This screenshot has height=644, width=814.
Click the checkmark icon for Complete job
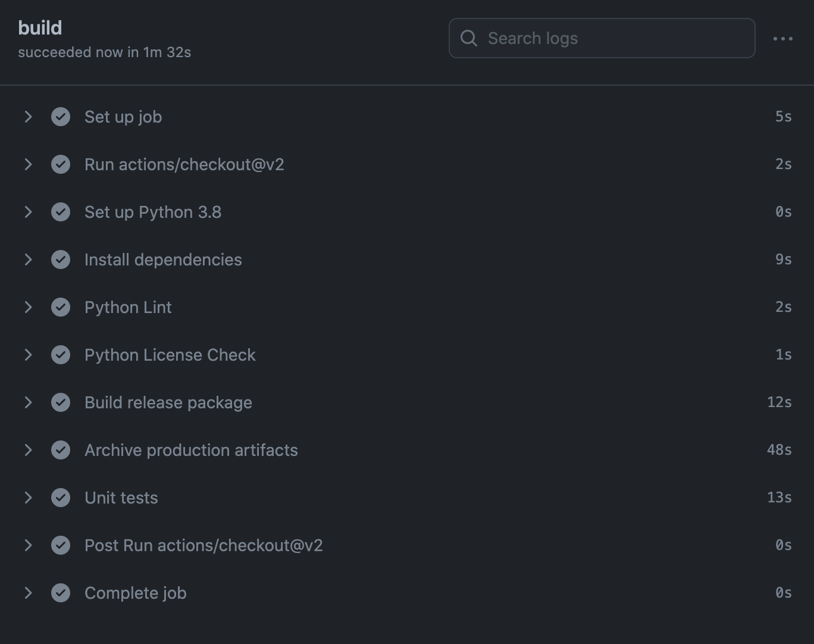[61, 593]
